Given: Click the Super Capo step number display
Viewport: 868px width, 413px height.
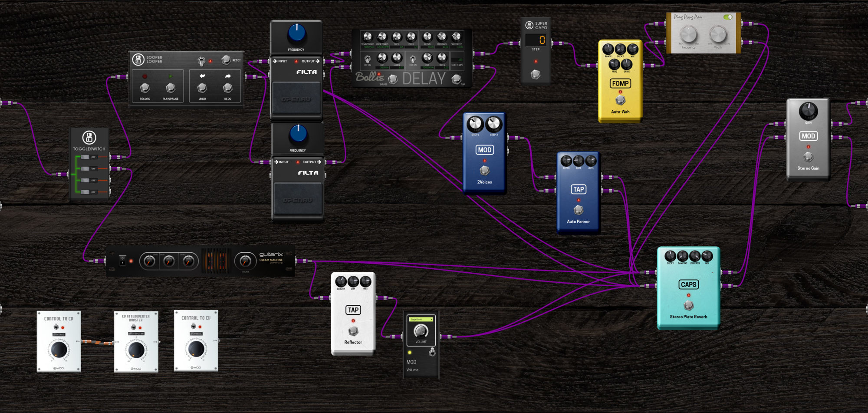Looking at the screenshot, I should (x=536, y=40).
